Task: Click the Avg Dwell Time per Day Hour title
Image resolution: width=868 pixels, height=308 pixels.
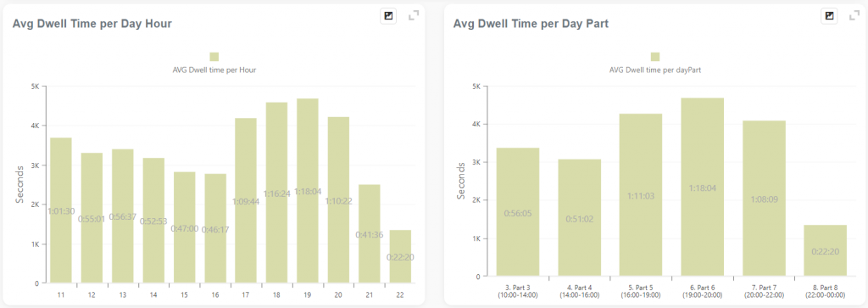Action: coord(92,24)
